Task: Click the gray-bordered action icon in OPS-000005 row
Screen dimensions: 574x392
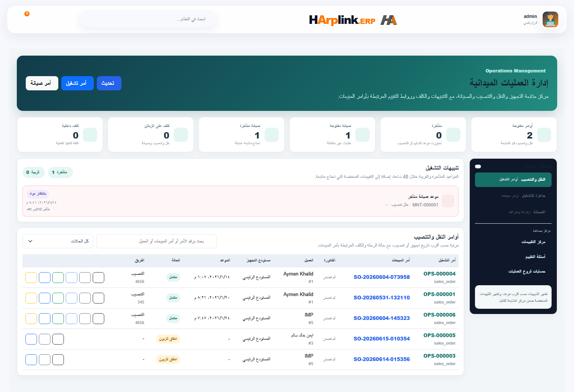Action: [45, 339]
